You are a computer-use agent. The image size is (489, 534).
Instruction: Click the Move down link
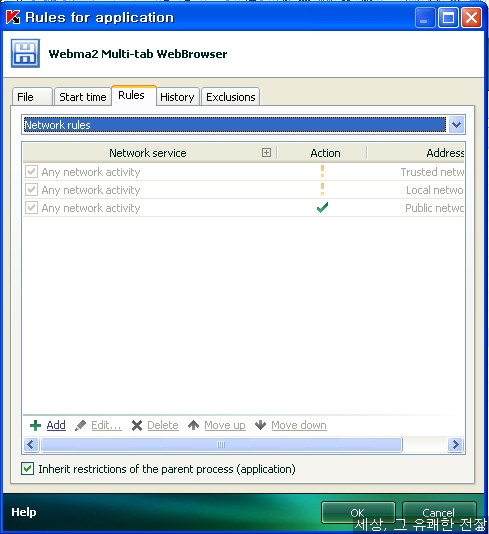pyautogui.click(x=299, y=425)
